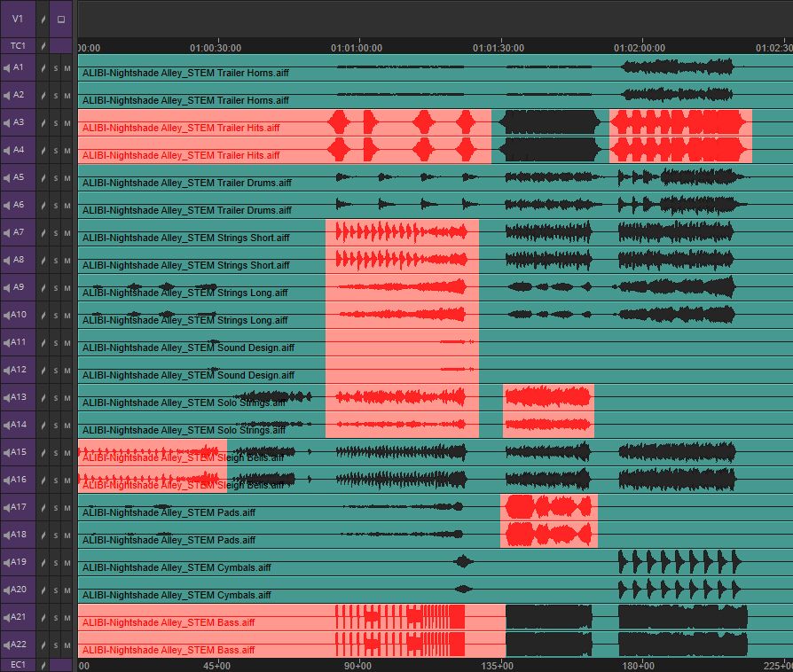Solo track A1 with its S button

coord(56,68)
